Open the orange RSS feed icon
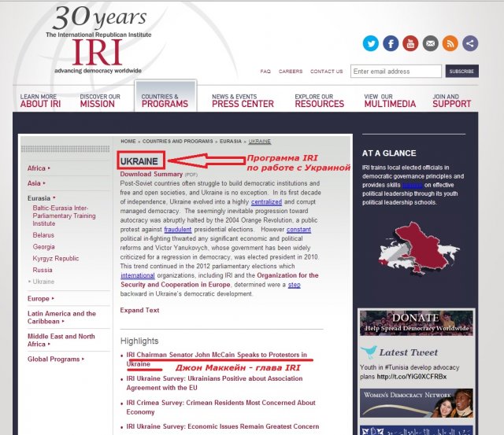Screen dimensions: 504x435 [450, 44]
